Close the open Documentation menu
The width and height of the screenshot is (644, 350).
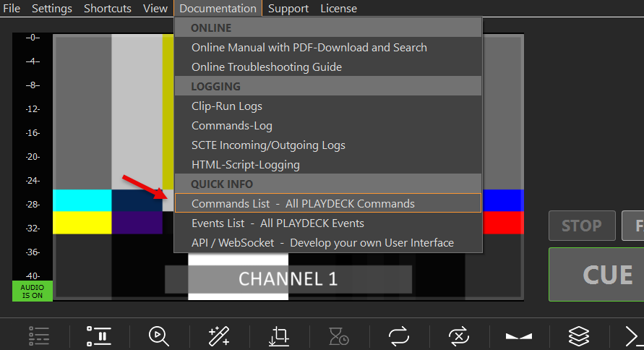[x=218, y=8]
